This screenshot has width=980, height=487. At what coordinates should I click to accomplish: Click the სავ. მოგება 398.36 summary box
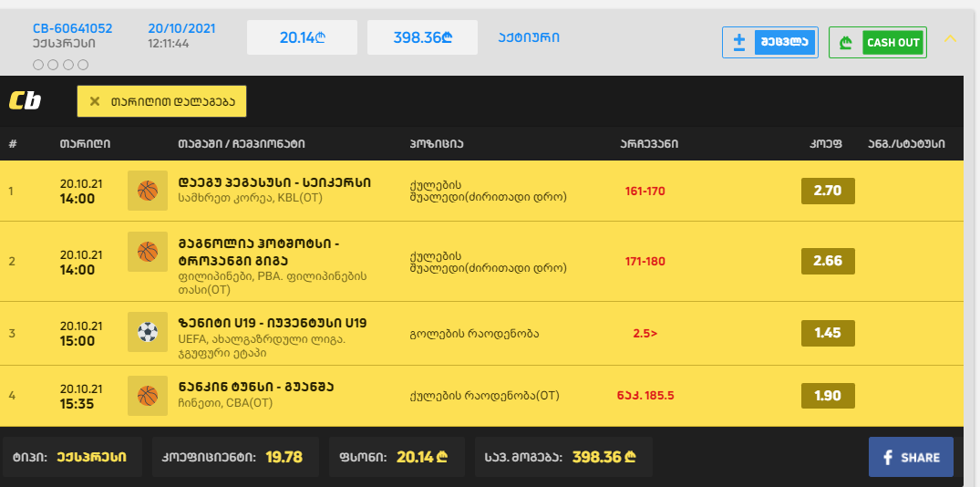563,457
